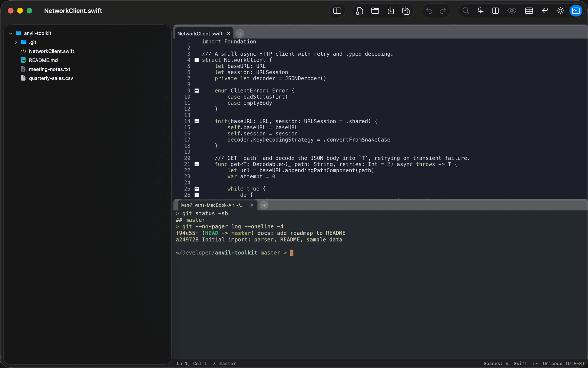The width and height of the screenshot is (588, 368).
Task: Fold the while true block at line 25
Action: pos(197,189)
